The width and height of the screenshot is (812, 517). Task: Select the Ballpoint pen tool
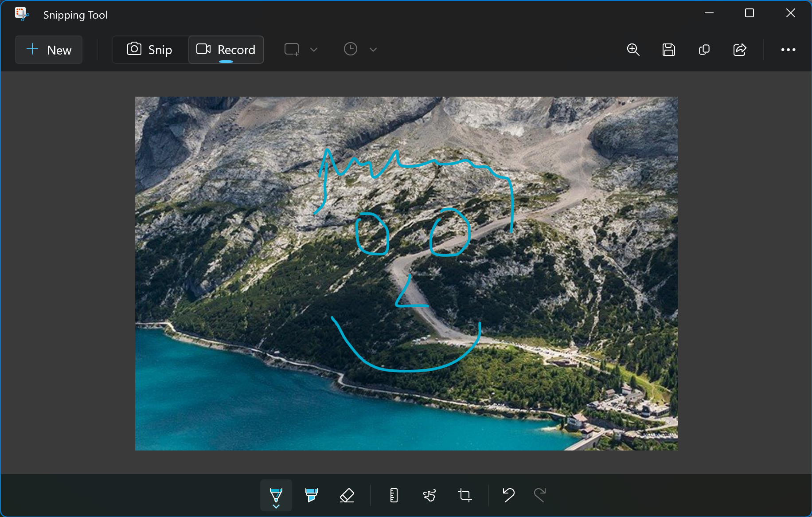[x=276, y=494]
